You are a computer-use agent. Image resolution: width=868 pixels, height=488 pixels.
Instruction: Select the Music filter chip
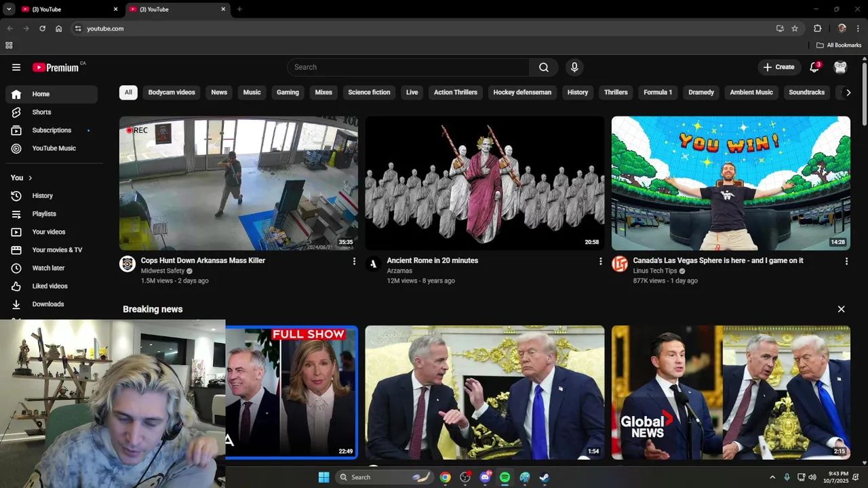(252, 92)
